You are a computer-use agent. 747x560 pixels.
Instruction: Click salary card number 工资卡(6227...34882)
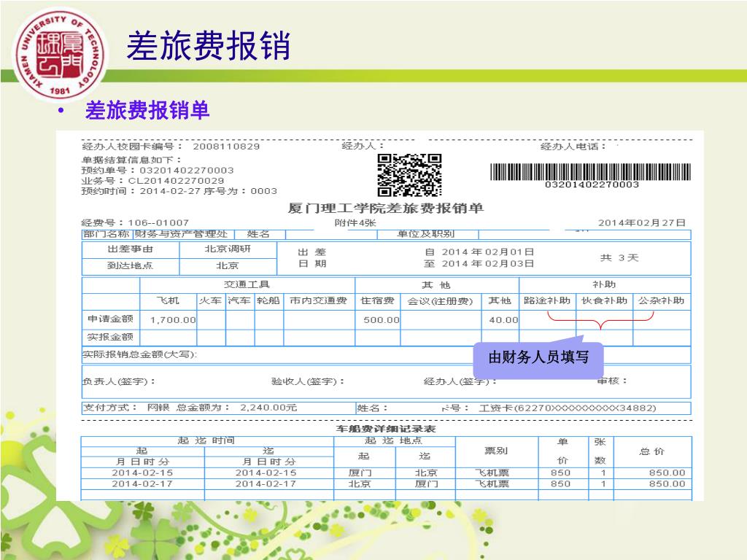coord(568,408)
